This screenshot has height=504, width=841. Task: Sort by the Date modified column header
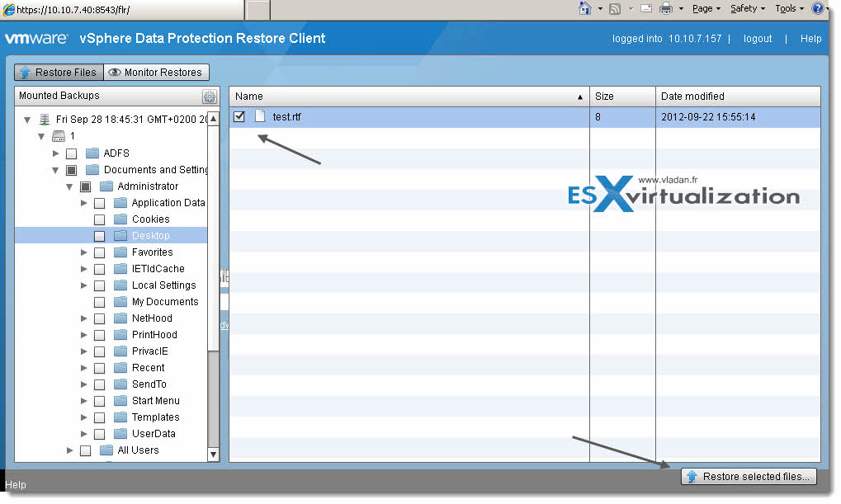pyautogui.click(x=738, y=97)
